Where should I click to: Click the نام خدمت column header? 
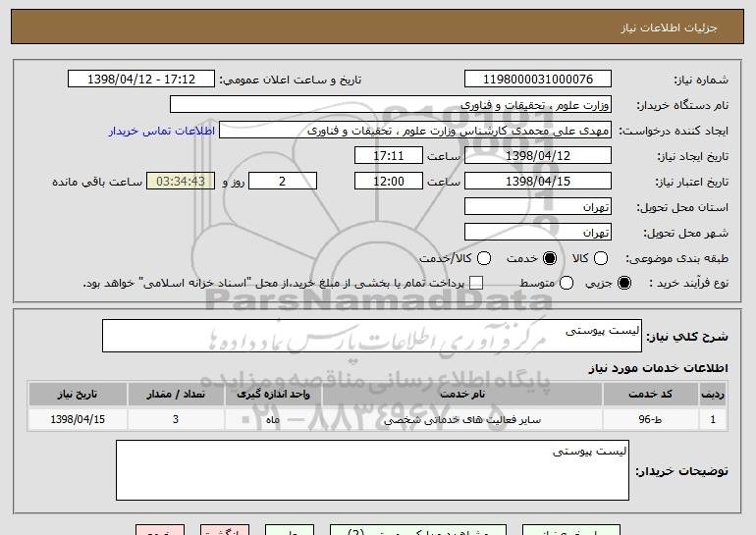pyautogui.click(x=461, y=395)
